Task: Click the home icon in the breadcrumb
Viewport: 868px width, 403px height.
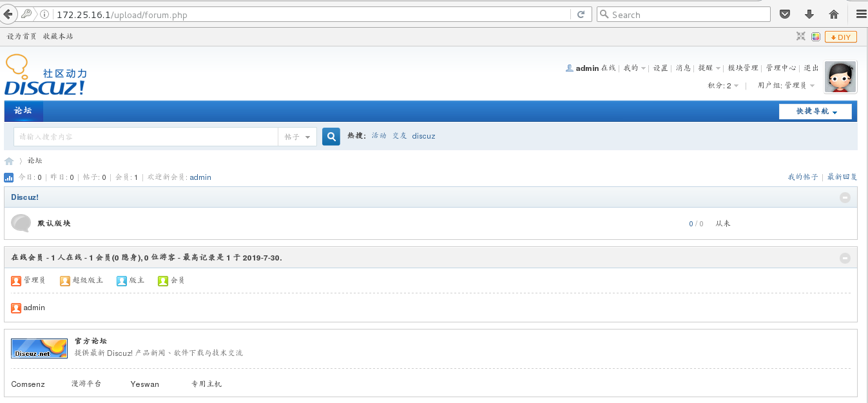Action: tap(9, 161)
